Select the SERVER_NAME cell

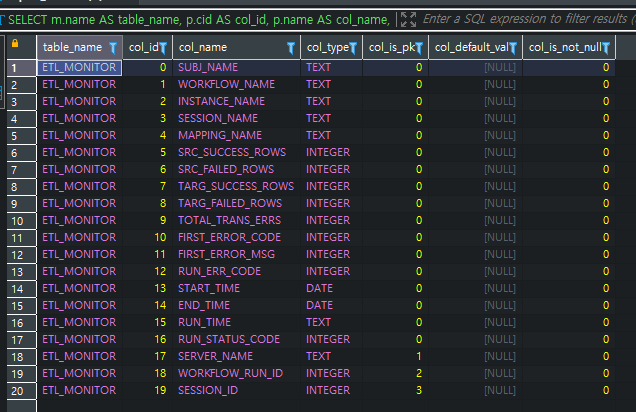tap(236, 357)
